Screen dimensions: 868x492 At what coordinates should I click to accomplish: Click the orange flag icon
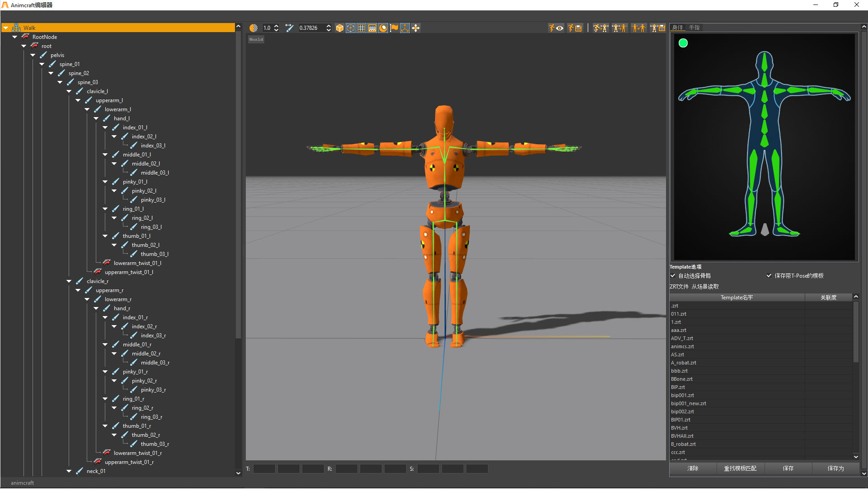pos(394,28)
